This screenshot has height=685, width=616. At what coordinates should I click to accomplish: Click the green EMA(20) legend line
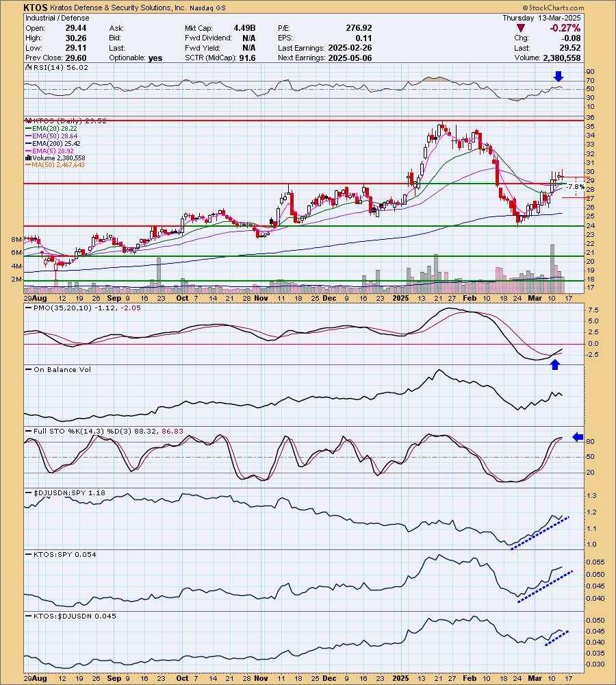tap(28, 129)
